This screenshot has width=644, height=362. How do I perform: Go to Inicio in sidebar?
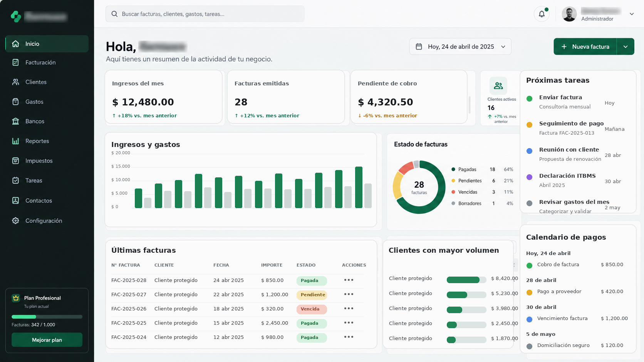tap(47, 44)
